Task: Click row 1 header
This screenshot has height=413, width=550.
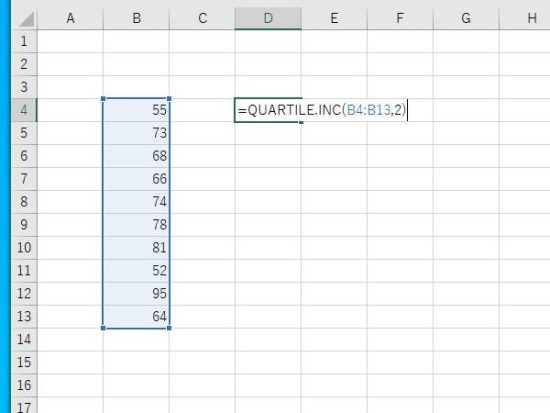Action: (x=24, y=41)
